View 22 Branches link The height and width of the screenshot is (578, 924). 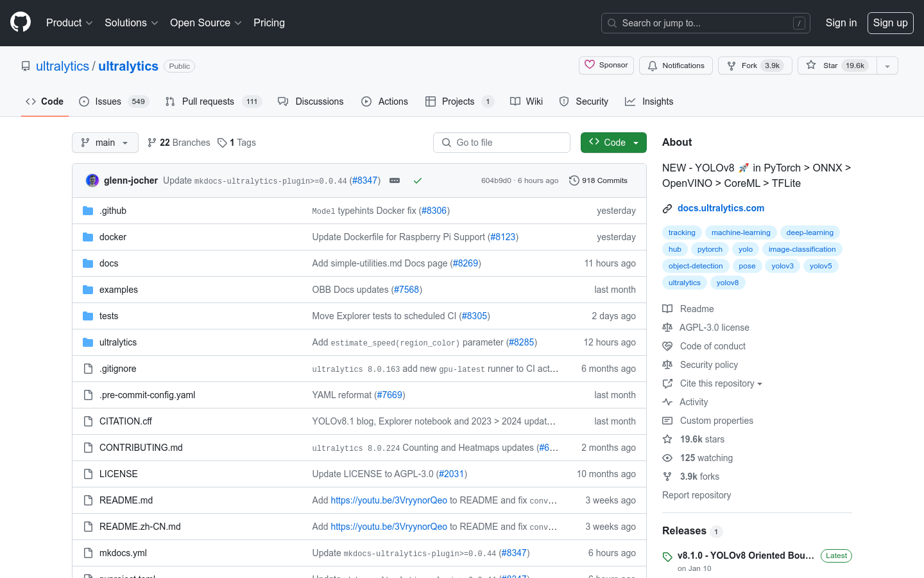179,143
